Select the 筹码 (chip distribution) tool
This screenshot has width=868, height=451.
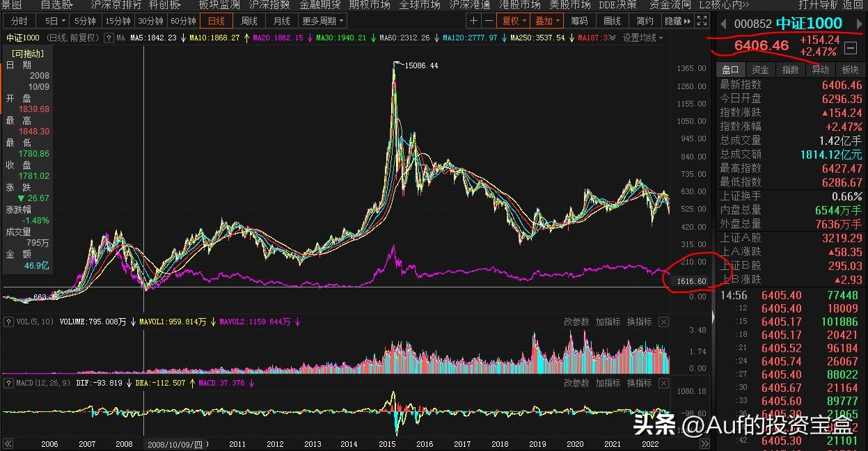(x=580, y=20)
